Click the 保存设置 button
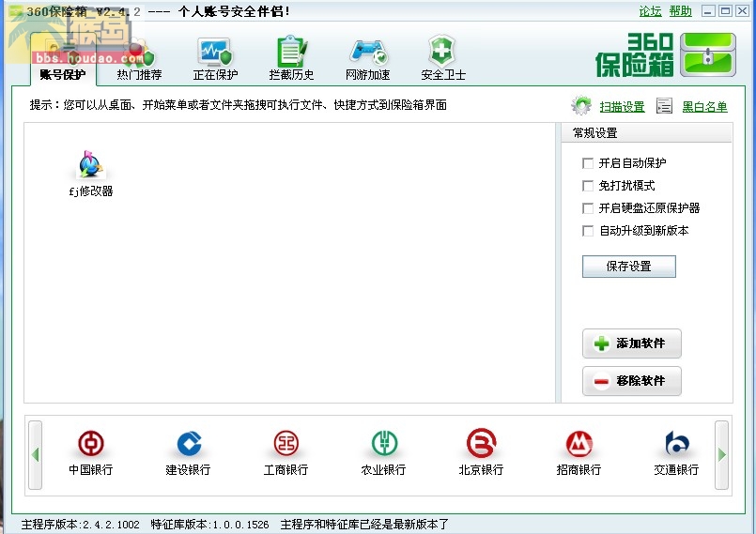756x534 pixels. pos(628,266)
